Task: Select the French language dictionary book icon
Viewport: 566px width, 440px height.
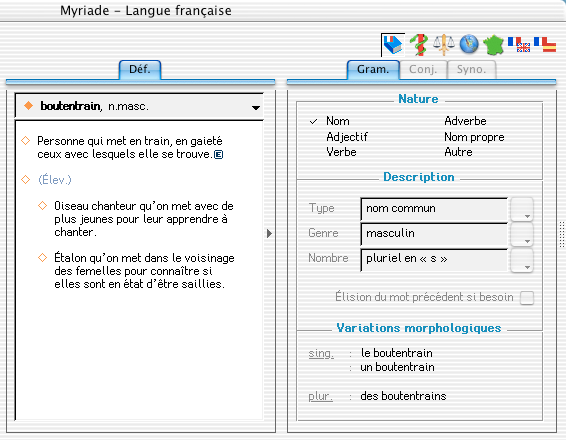Action: tap(392, 45)
